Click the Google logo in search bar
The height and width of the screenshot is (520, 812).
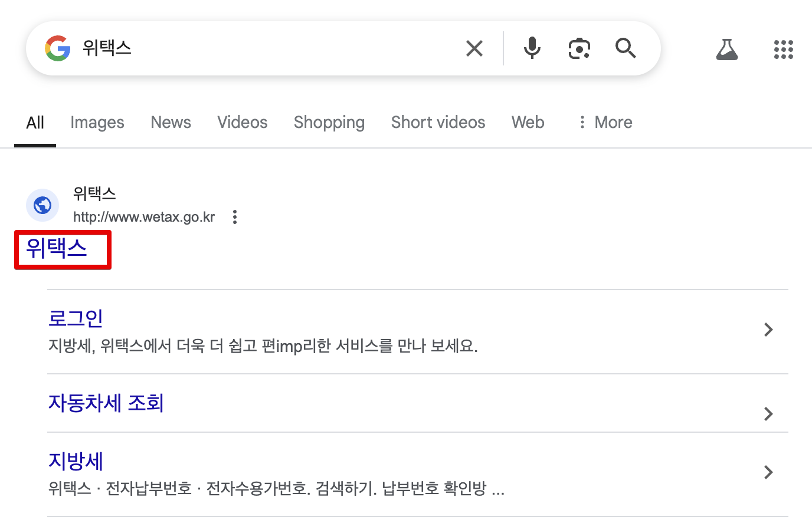tap(58, 48)
